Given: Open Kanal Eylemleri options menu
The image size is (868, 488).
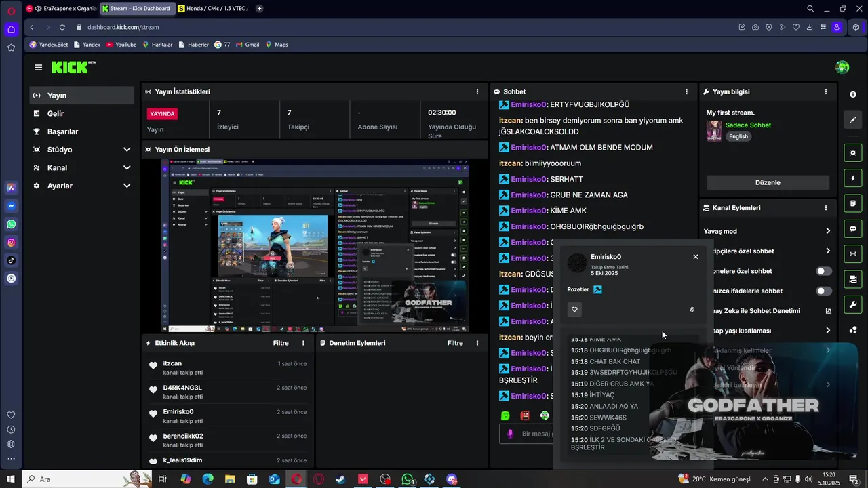Looking at the screenshot, I should coord(825,208).
